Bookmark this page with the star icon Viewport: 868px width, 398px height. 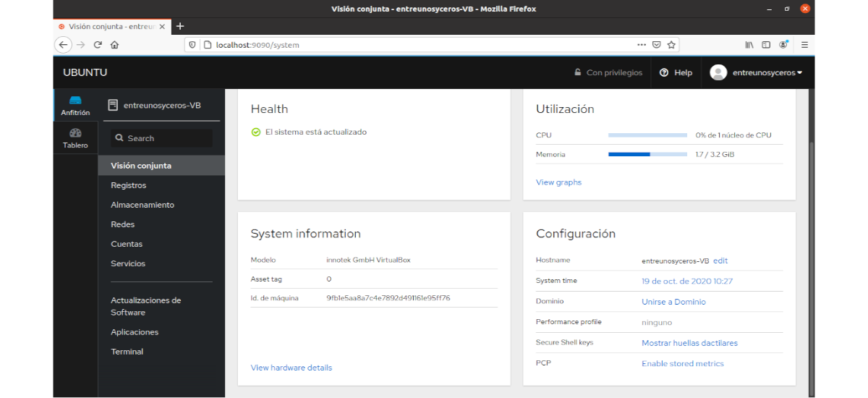671,45
